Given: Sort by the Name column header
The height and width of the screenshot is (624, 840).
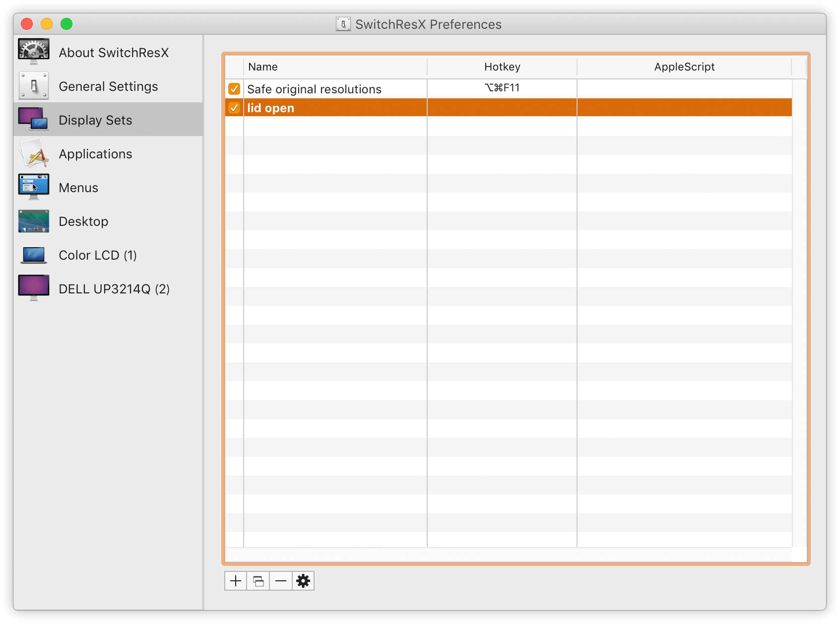Looking at the screenshot, I should coord(335,67).
